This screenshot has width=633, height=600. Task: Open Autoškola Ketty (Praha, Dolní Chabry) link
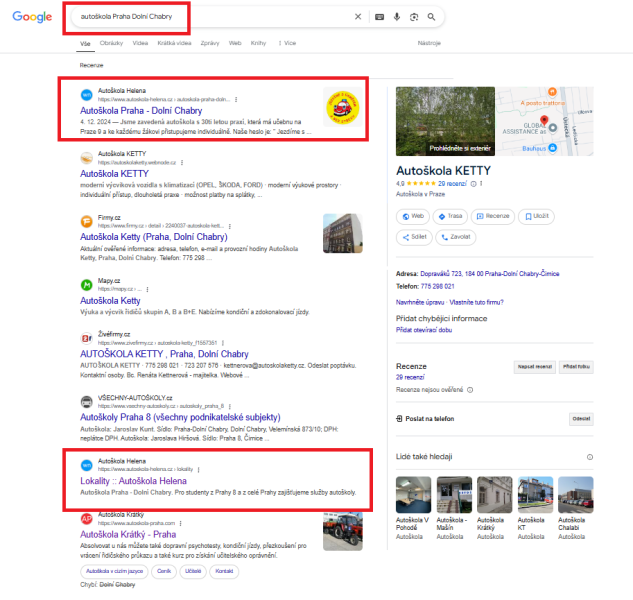(x=154, y=237)
